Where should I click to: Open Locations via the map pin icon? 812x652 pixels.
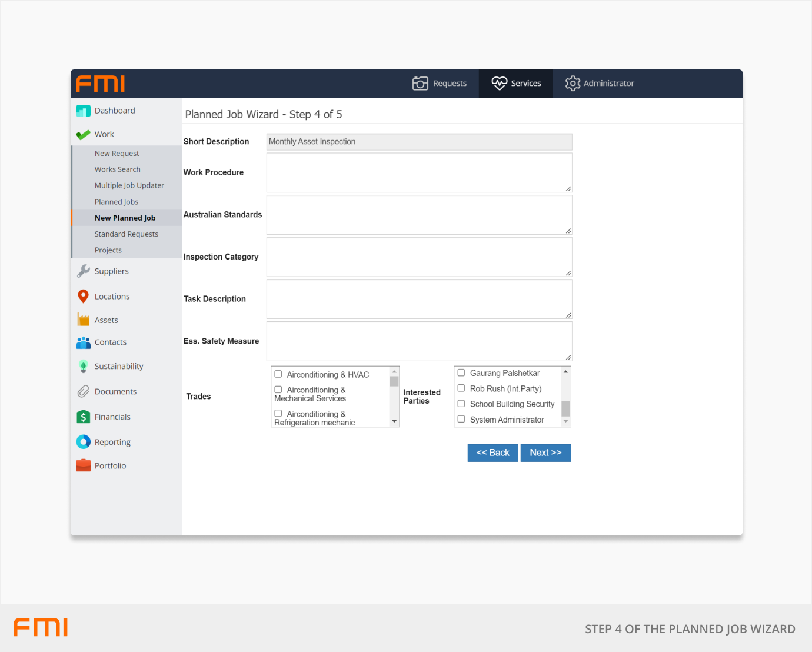(x=83, y=297)
